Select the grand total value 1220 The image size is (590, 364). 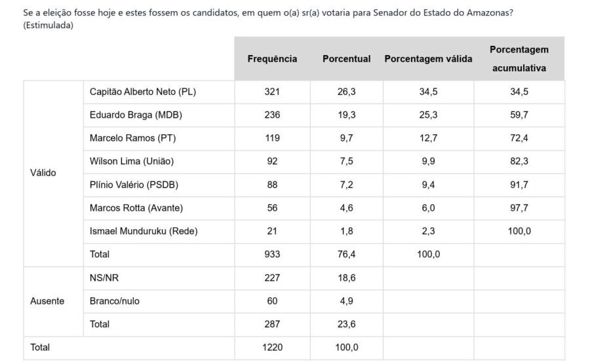272,347
